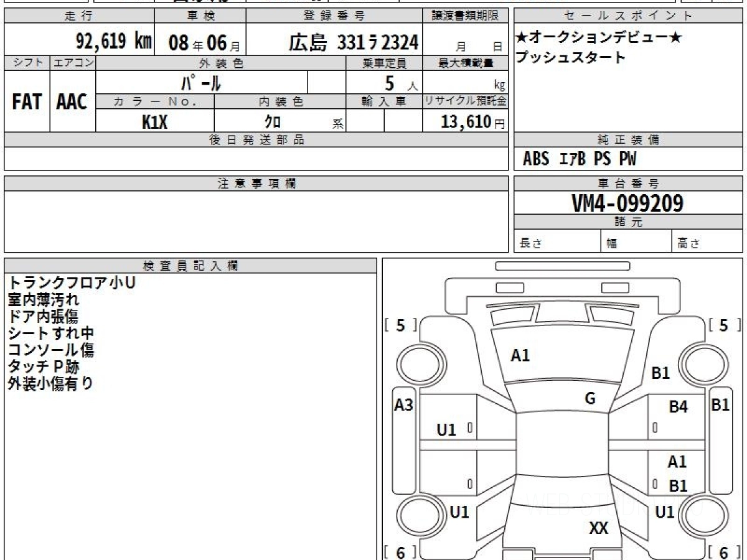Click the 輸入車 header
Screen dimensions: 747x560
tap(384, 101)
